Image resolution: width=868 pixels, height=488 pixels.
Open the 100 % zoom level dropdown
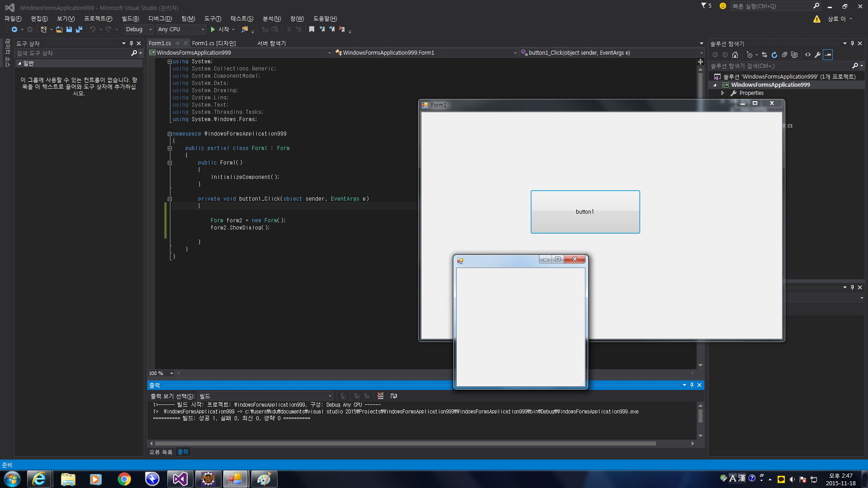(x=172, y=373)
